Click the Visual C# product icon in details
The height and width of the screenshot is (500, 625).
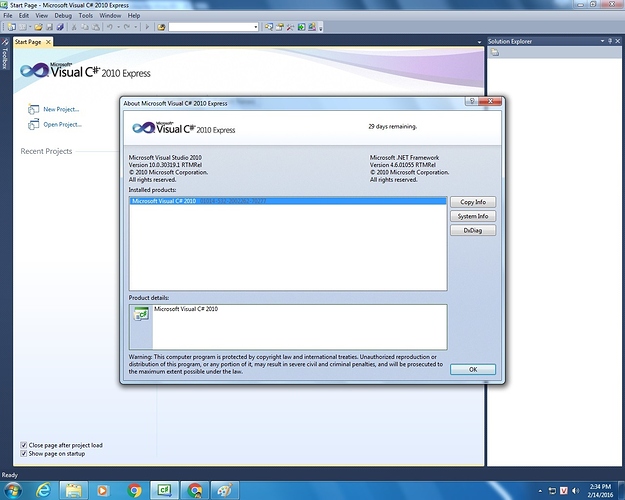click(141, 314)
